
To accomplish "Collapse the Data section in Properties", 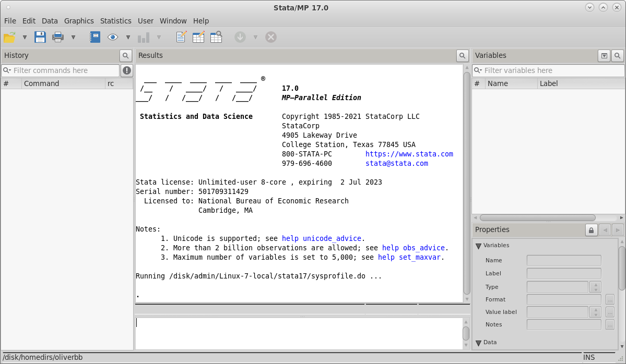I will [x=478, y=343].
